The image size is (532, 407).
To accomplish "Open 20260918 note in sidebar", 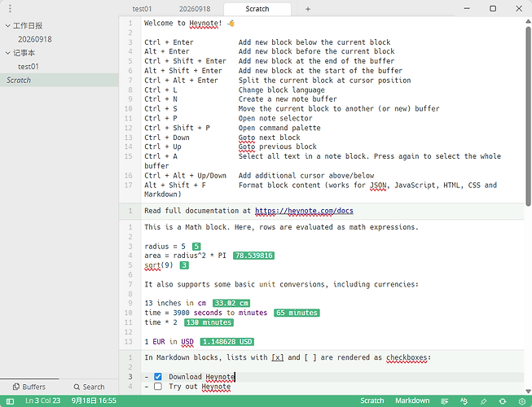I will (35, 39).
